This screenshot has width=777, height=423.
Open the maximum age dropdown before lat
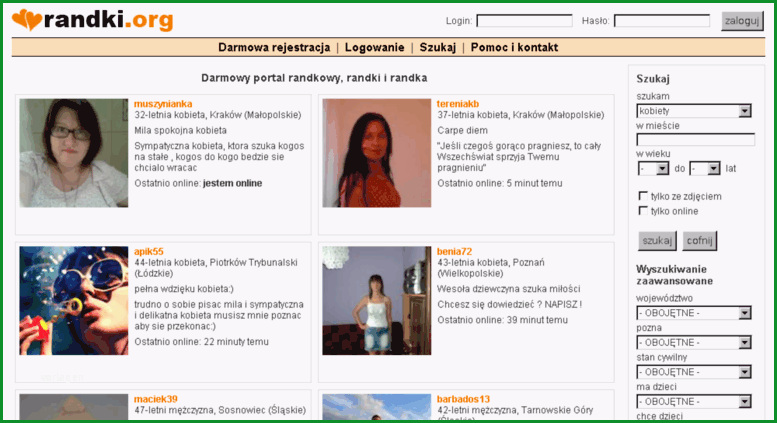click(x=705, y=169)
